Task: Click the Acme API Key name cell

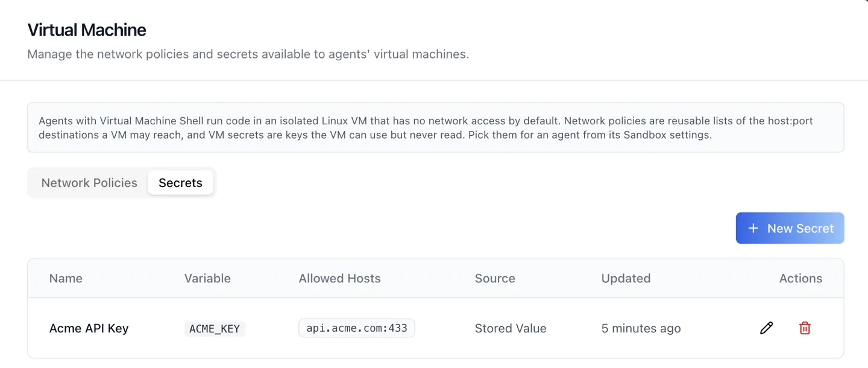Action: pyautogui.click(x=89, y=328)
